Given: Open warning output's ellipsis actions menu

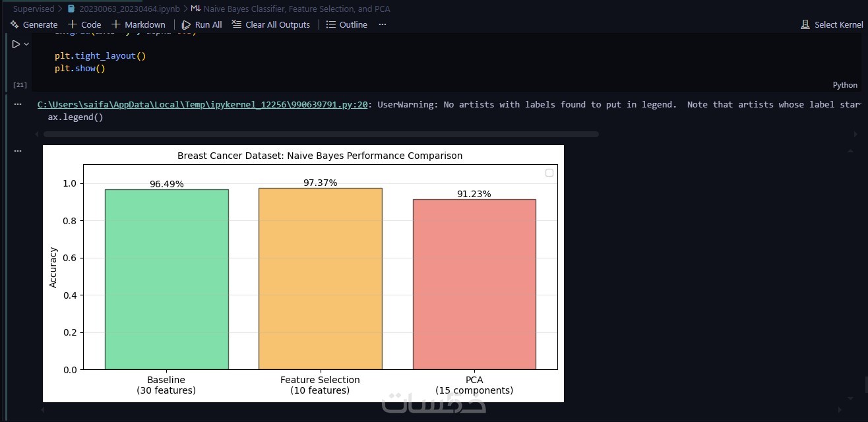Looking at the screenshot, I should click(18, 104).
